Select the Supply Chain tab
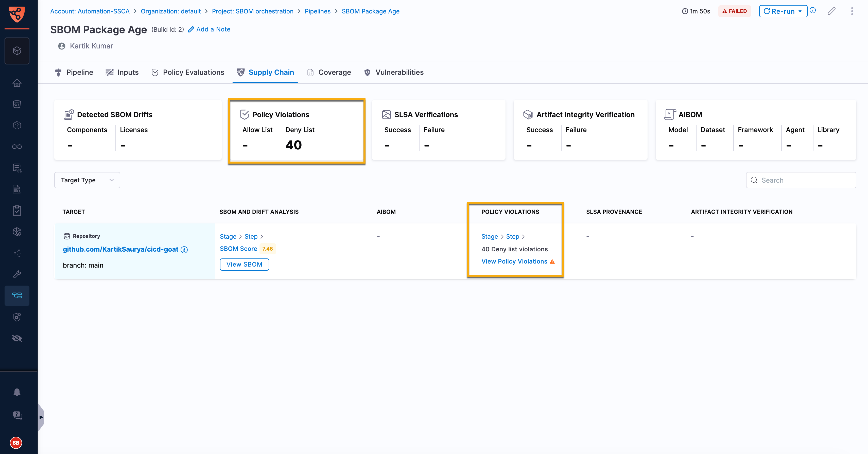Image resolution: width=868 pixels, height=454 pixels. pos(265,73)
